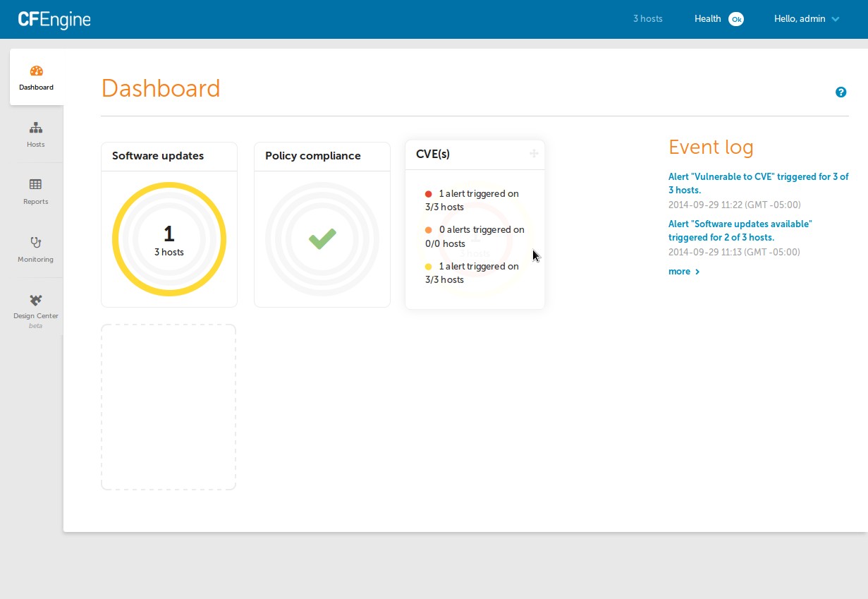Click the add widget plus on CVE(s) panel
This screenshot has width=868, height=599.
point(534,153)
